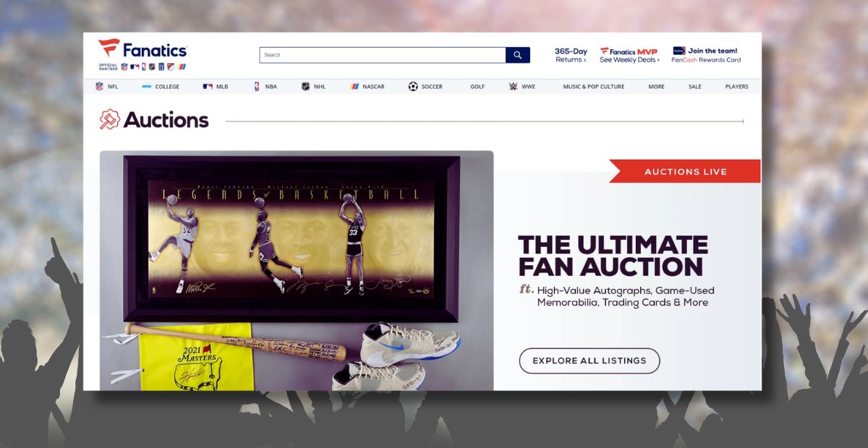Open Music & Pop Culture menu
The width and height of the screenshot is (868, 448).
pyautogui.click(x=593, y=87)
